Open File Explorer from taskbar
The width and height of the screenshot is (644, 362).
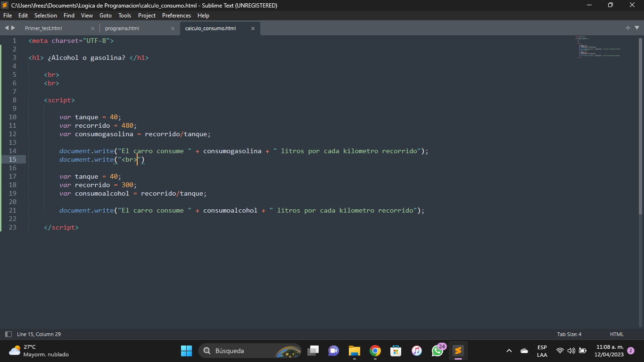pos(355,351)
